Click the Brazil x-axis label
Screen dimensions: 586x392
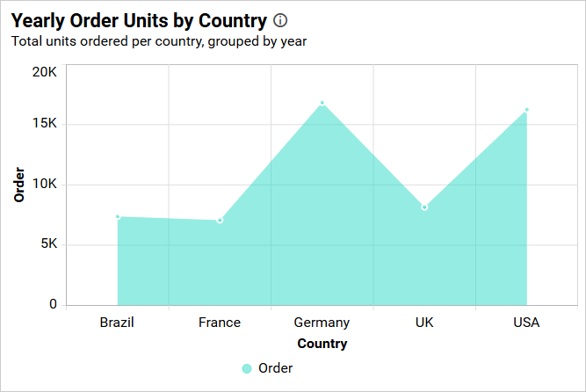coord(117,323)
